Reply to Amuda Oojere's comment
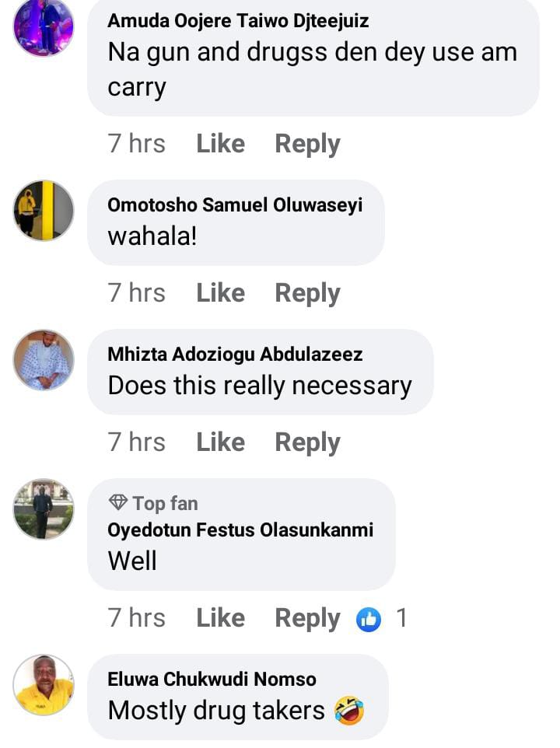Viewport: 560px width, 748px height. click(x=307, y=144)
